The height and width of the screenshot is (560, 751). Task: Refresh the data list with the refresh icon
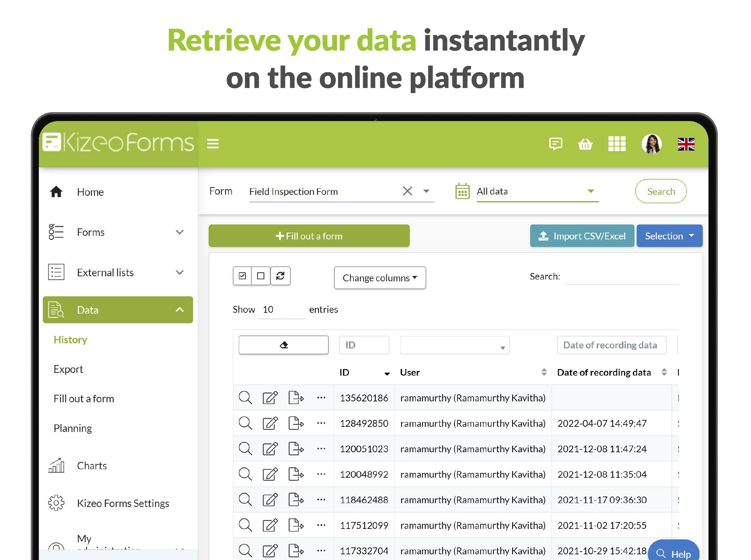pyautogui.click(x=280, y=276)
